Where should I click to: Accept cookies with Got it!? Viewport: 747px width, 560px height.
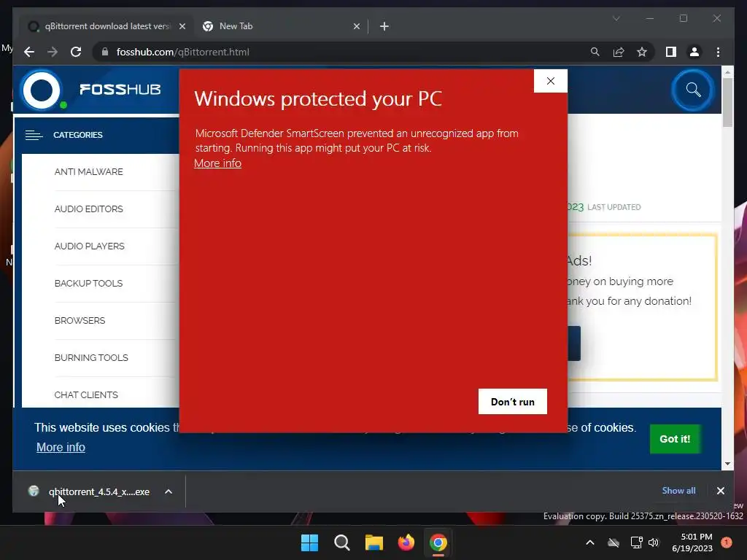tap(675, 439)
